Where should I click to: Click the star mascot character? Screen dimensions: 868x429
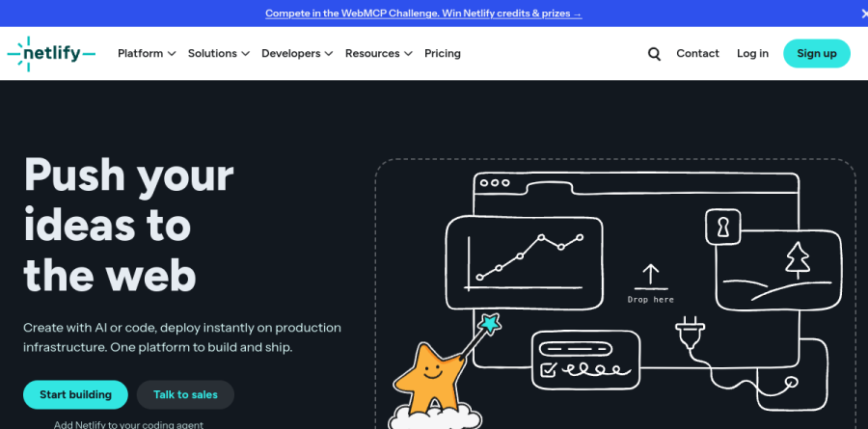(x=428, y=377)
